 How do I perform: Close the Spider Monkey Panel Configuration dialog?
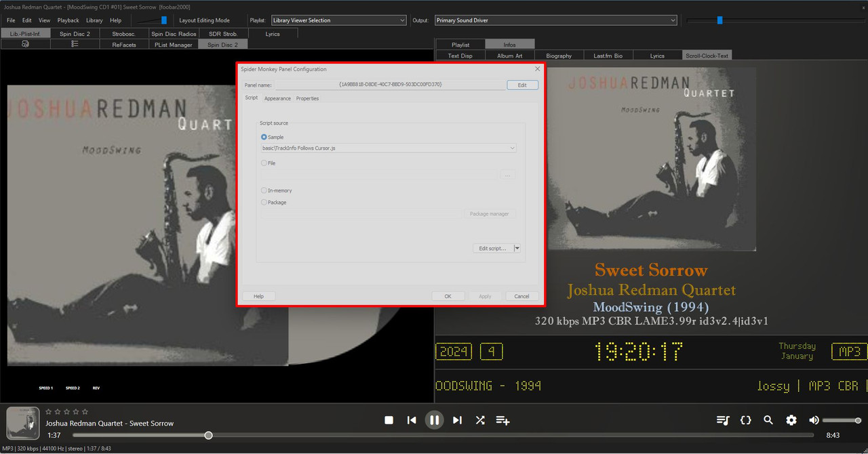point(538,68)
